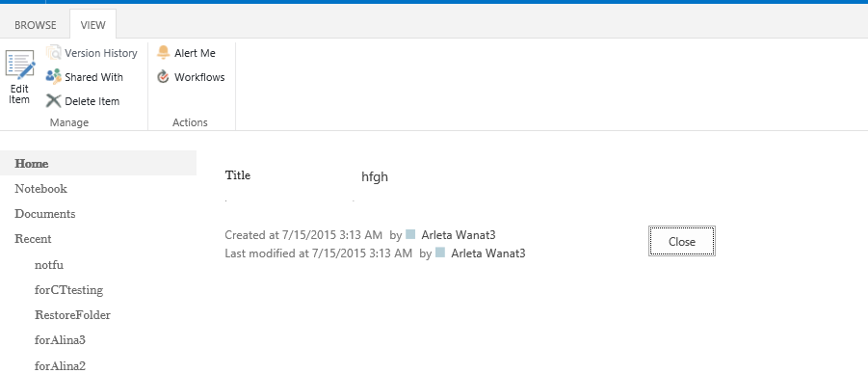Click the Edit Item pencil icon
Image resolution: width=868 pixels, height=373 pixels.
tap(20, 65)
